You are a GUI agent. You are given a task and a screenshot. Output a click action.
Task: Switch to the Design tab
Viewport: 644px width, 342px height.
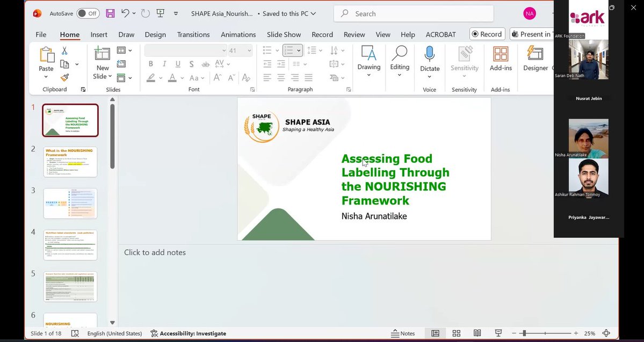[x=155, y=34]
